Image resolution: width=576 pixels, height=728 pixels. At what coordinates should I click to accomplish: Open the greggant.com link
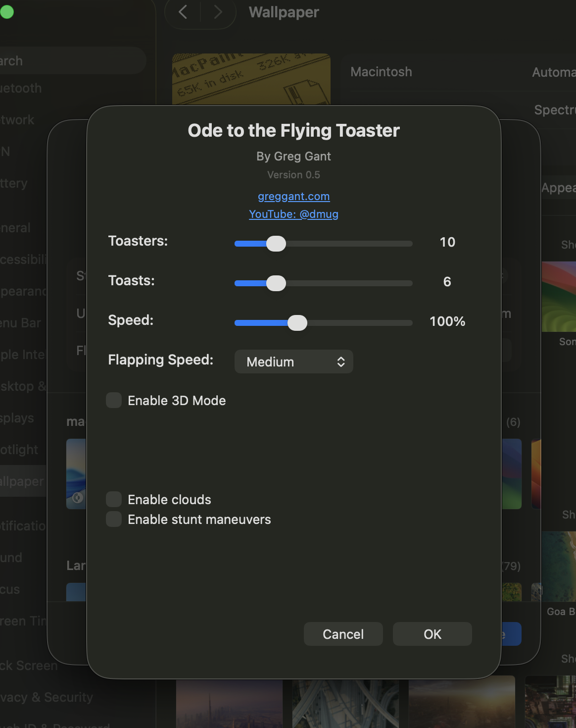coord(293,197)
